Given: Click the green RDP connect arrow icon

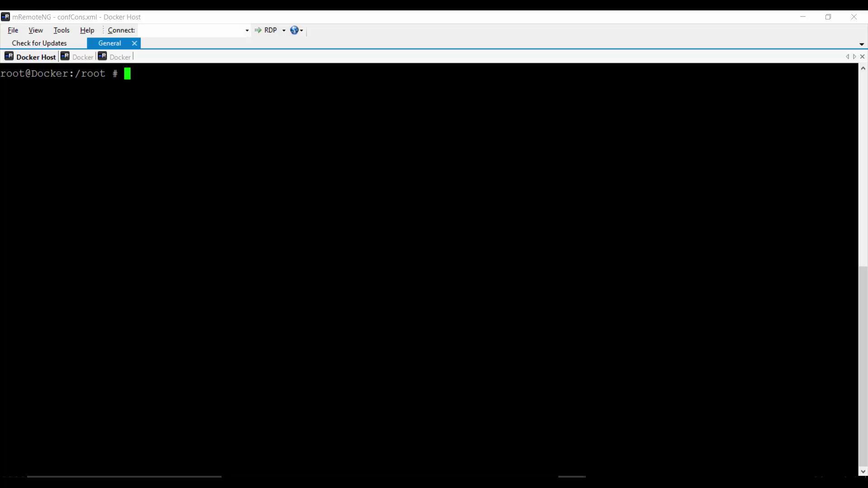Looking at the screenshot, I should click(258, 30).
